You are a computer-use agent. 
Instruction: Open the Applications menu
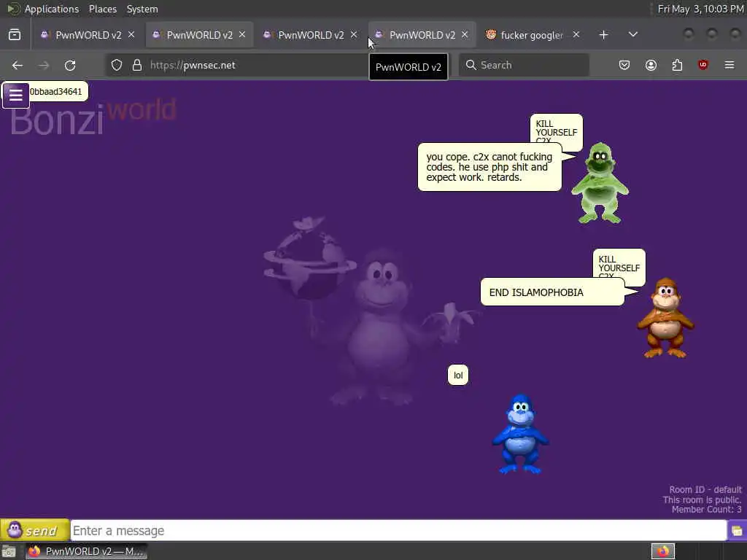pyautogui.click(x=52, y=9)
